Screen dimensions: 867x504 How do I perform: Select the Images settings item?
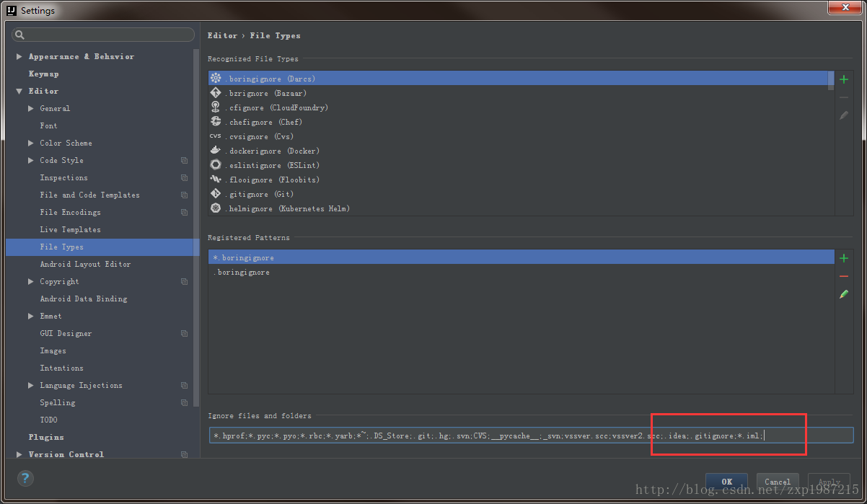pyautogui.click(x=53, y=350)
